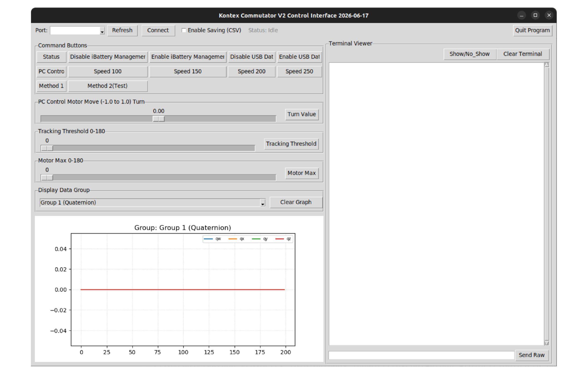Maximize the Kontex Commutator window
The width and height of the screenshot is (588, 375).
click(535, 15)
